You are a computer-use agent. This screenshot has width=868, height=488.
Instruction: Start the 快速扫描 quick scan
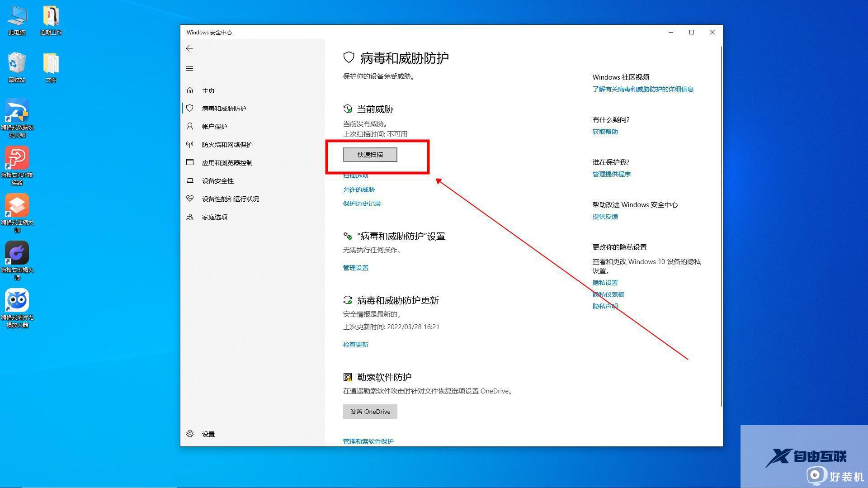[x=370, y=155]
